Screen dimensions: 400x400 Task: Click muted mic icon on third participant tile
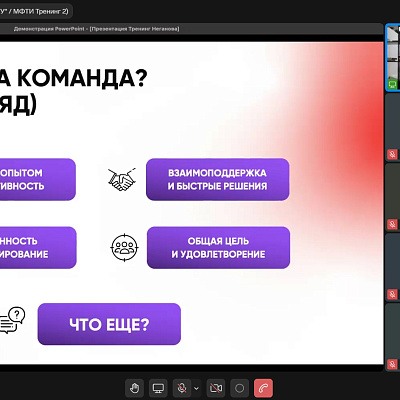(x=392, y=224)
